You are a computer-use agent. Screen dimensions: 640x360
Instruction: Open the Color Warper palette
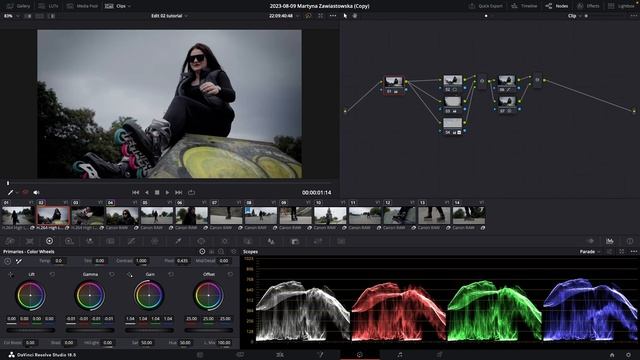155,241
